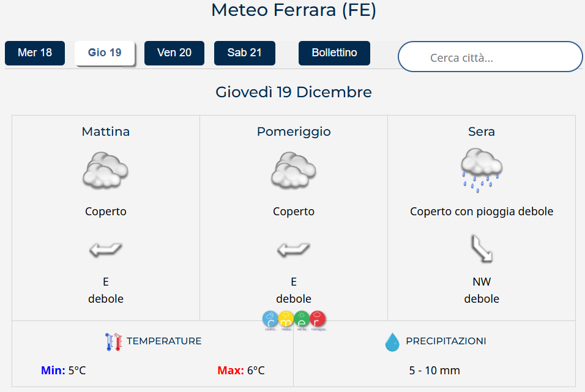The width and height of the screenshot is (585, 392).
Task: Click the afternoon overcast cloud icon
Action: (294, 171)
